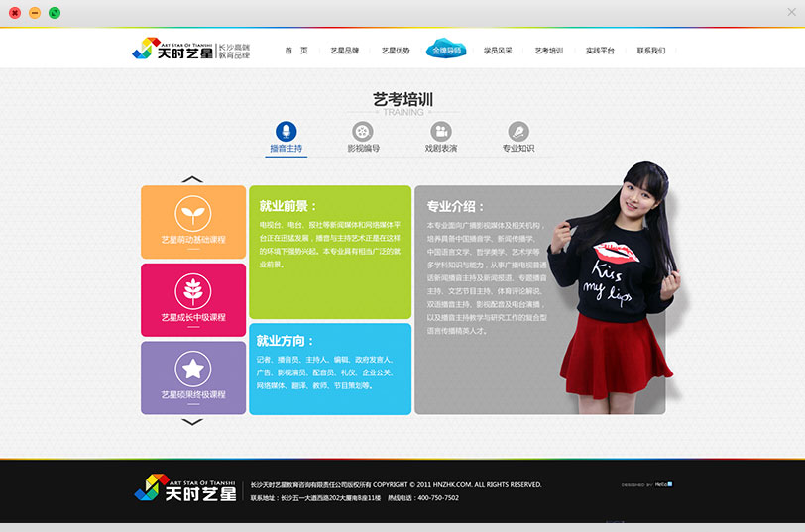The width and height of the screenshot is (805, 532).
Task: Select the highlighted 金牌导师 menu item
Action: click(447, 50)
